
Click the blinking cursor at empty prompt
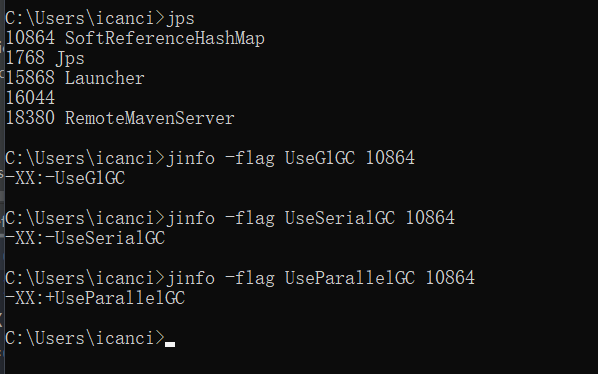click(x=170, y=344)
